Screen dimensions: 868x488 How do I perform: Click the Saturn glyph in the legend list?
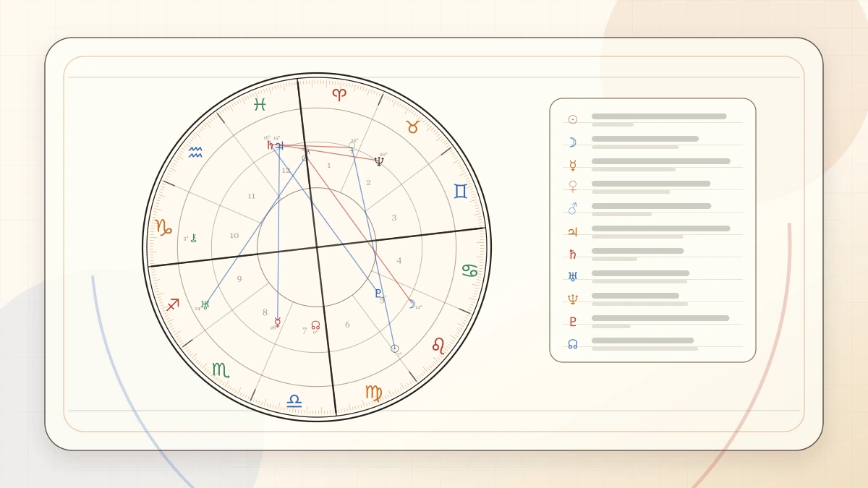click(x=573, y=254)
